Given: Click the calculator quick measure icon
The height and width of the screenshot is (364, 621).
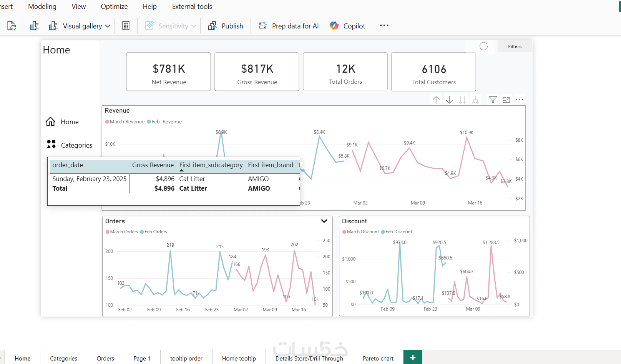Looking at the screenshot, I should click(x=126, y=26).
